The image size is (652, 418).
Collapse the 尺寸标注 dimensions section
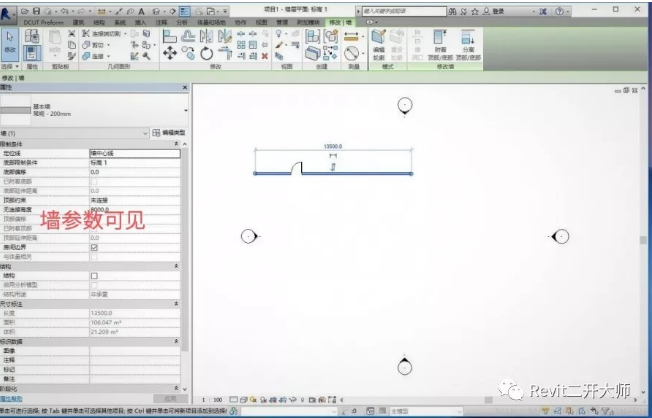pyautogui.click(x=176, y=304)
